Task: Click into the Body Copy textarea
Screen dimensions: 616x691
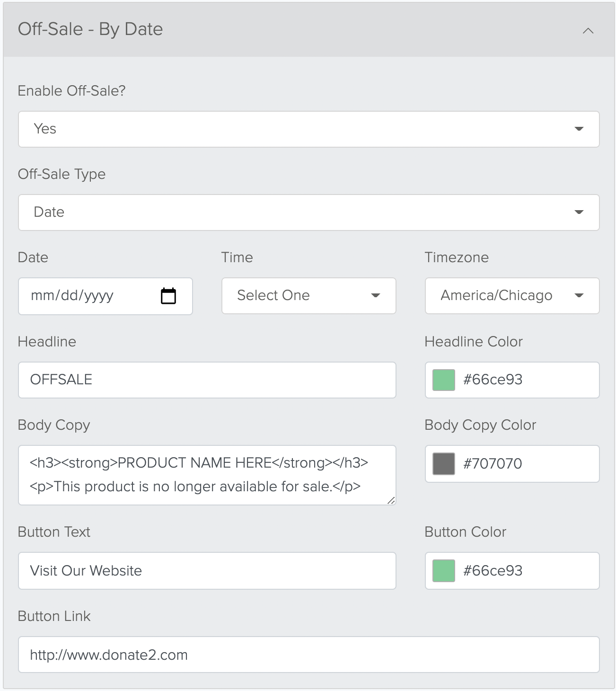Action: (x=207, y=475)
